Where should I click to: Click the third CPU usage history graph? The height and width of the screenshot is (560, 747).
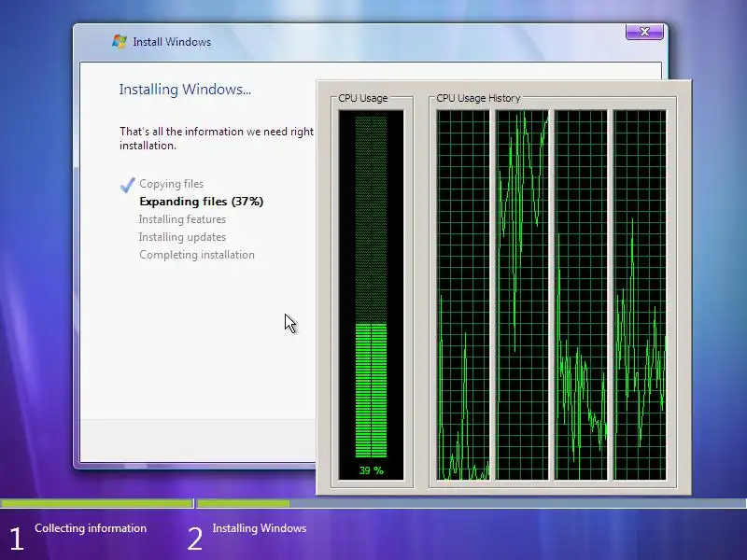coord(581,295)
